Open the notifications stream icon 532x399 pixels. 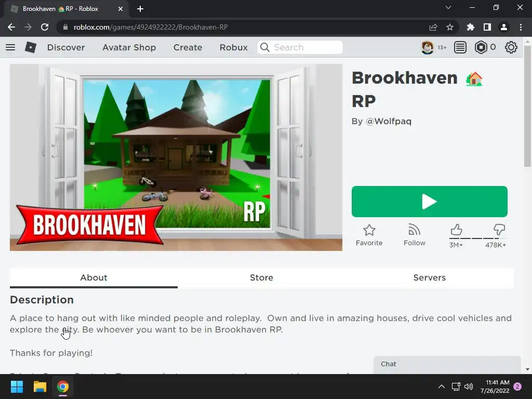click(x=460, y=47)
